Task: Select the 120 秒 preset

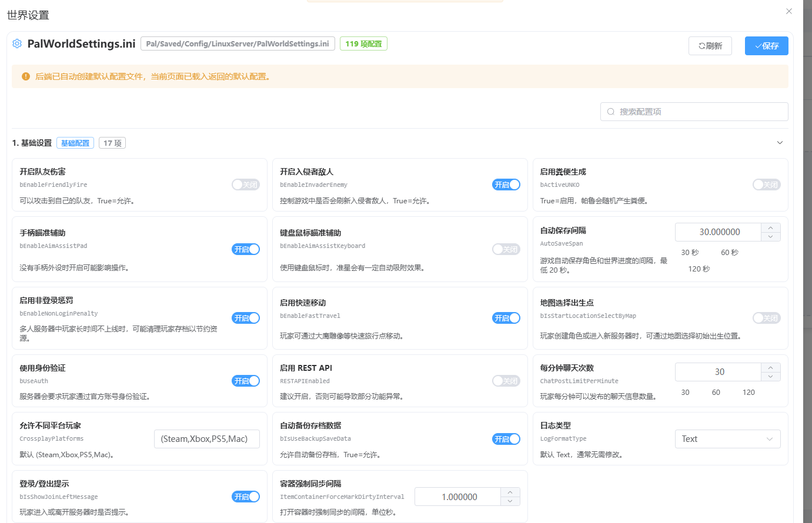Action: pos(699,269)
